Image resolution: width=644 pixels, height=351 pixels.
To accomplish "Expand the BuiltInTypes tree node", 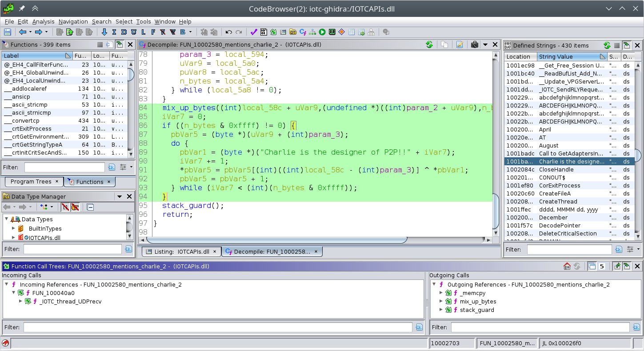I will click(13, 228).
